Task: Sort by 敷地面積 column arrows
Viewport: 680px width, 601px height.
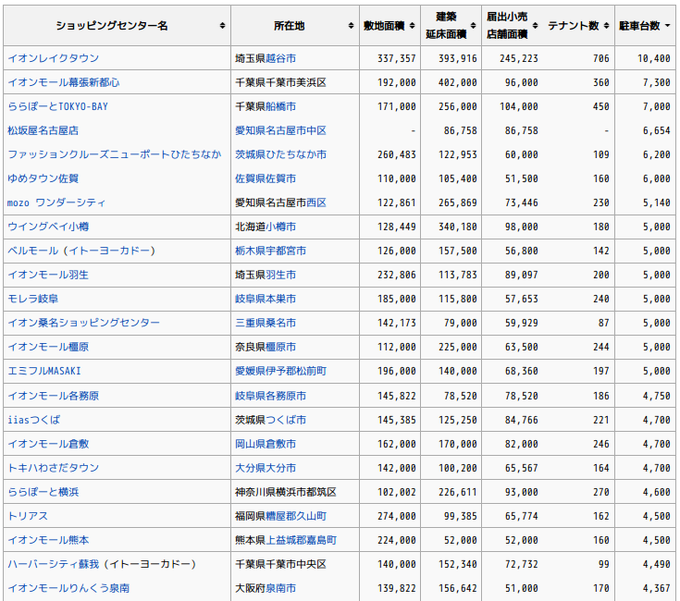Action: (412, 26)
